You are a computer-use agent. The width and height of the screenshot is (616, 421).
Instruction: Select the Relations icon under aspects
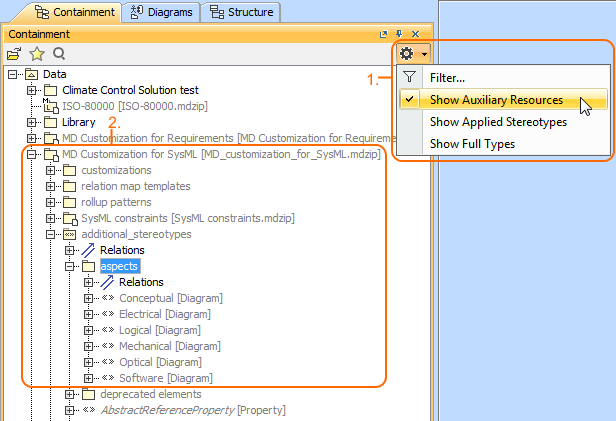click(x=108, y=282)
